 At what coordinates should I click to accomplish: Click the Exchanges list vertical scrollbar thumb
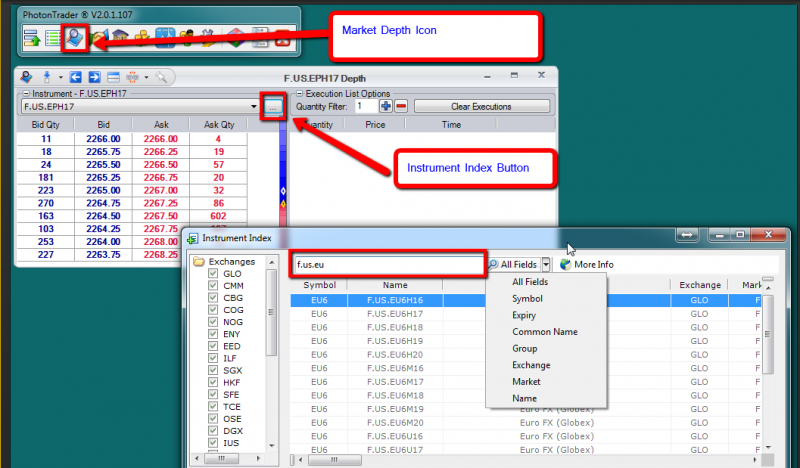[271, 312]
